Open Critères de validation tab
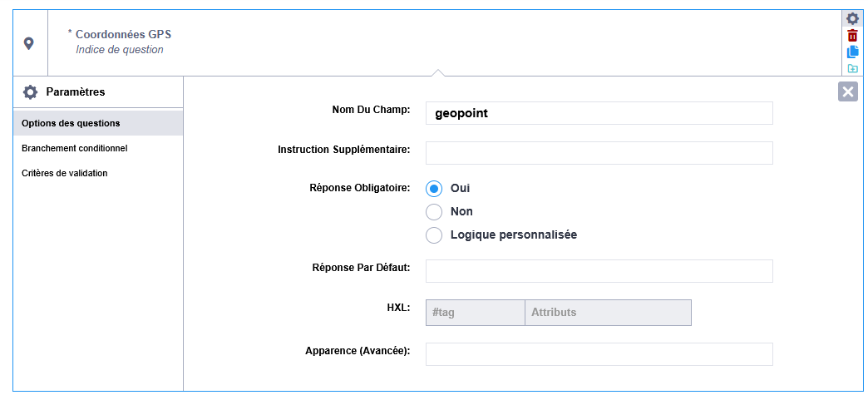868x395 pixels. [64, 173]
